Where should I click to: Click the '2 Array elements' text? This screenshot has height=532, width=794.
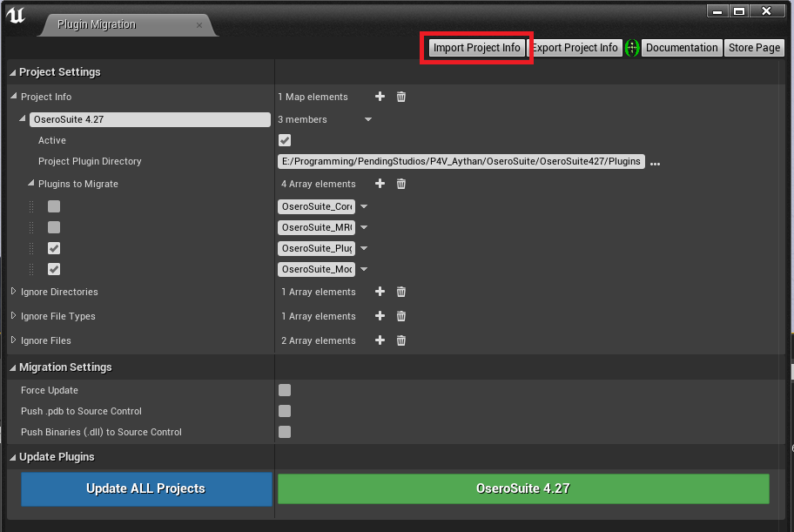tap(319, 340)
